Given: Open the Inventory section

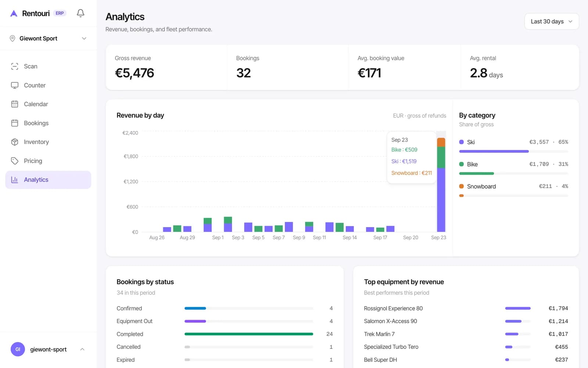Looking at the screenshot, I should [x=48, y=142].
